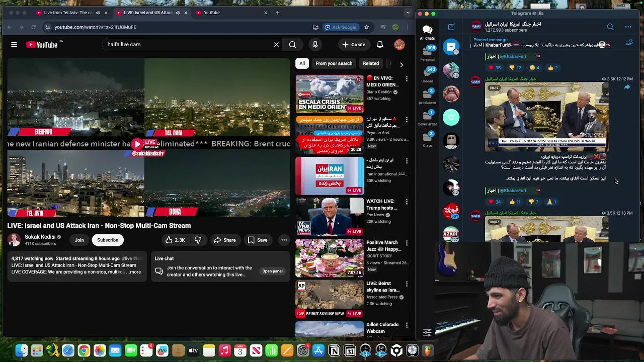Select the 'Related' filter chip
This screenshot has width=644, height=362.
point(371,64)
